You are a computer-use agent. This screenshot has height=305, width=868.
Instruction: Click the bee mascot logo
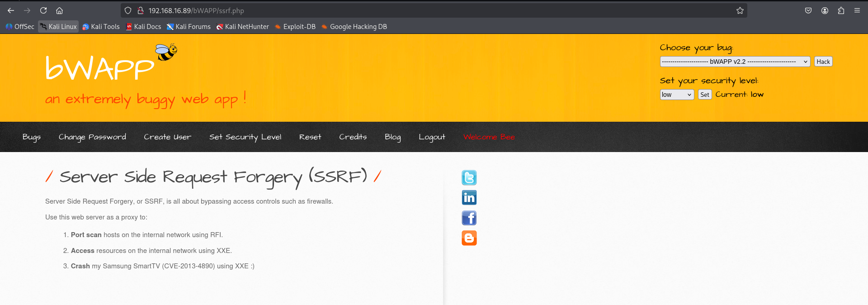coord(166,52)
